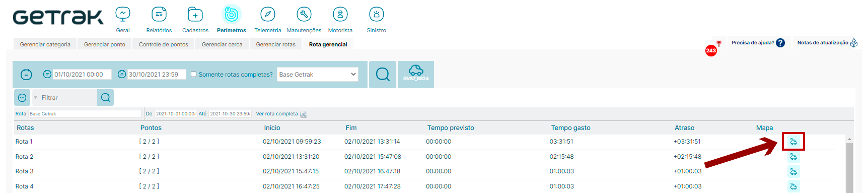Click the icon beside Ver rota completa
This screenshot has height=193, width=868.
[304, 114]
